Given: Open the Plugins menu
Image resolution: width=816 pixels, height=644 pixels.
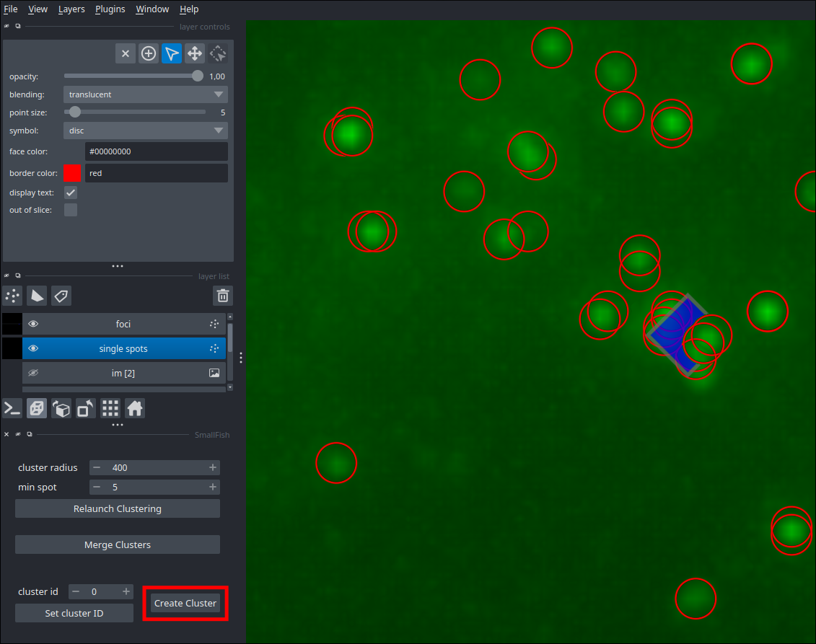Looking at the screenshot, I should point(110,9).
